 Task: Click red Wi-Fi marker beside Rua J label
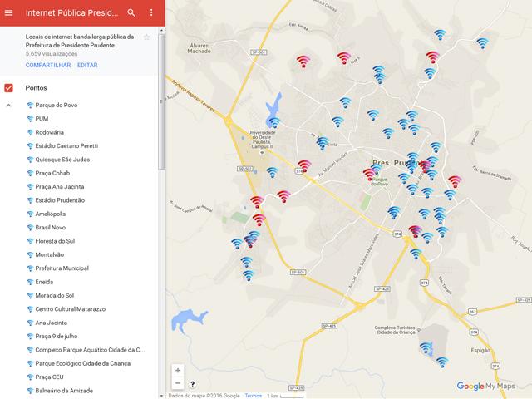tap(343, 58)
